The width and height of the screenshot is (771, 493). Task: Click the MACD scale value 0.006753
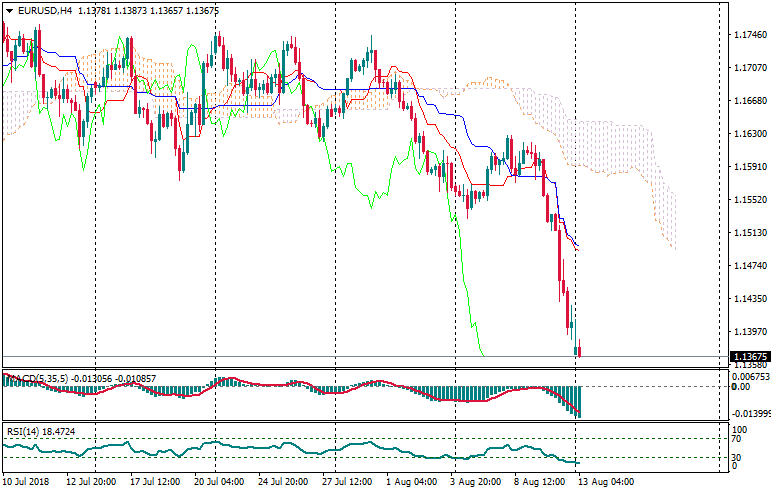coord(749,377)
